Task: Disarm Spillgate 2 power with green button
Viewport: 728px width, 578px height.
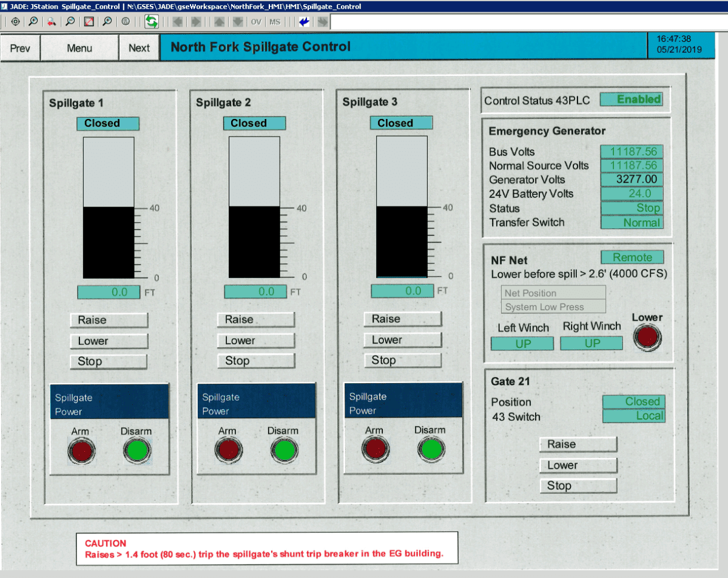Action: [284, 450]
